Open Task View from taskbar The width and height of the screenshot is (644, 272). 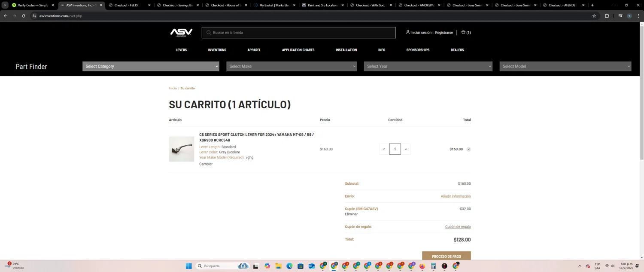(x=256, y=266)
